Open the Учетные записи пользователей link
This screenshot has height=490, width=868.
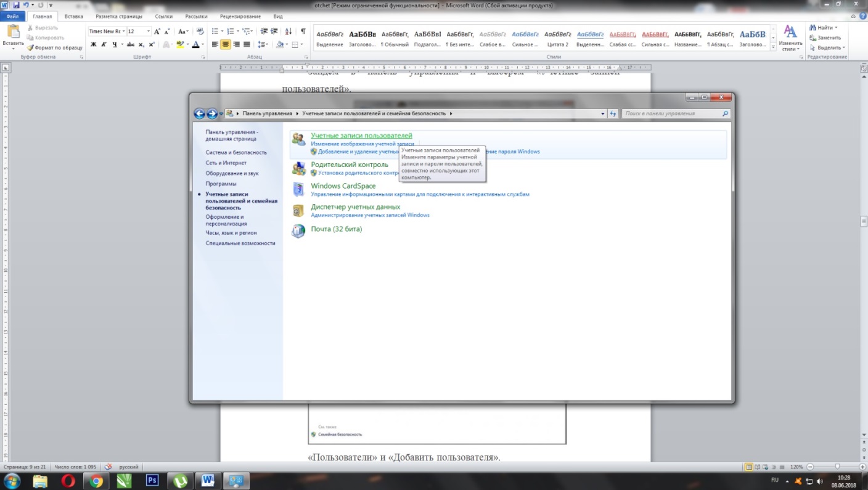pos(361,135)
